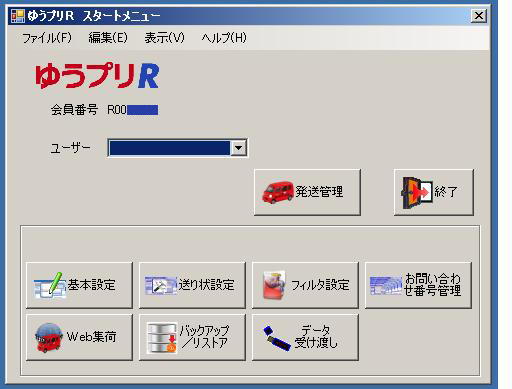The width and height of the screenshot is (512, 389).
Task: Click the USB stick icon on データ受け渡し
Action: pos(276,338)
